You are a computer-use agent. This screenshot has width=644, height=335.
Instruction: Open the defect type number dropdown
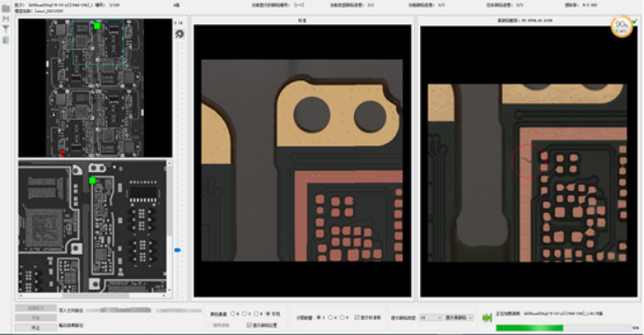coord(430,317)
